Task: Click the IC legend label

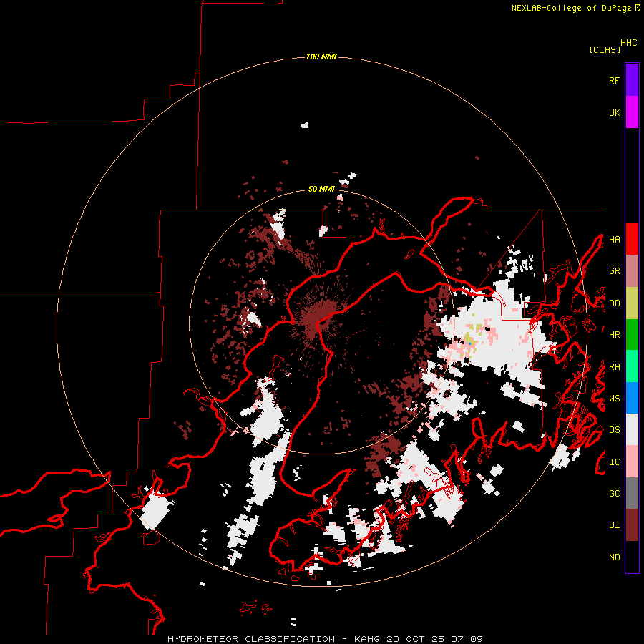Action: [x=614, y=462]
